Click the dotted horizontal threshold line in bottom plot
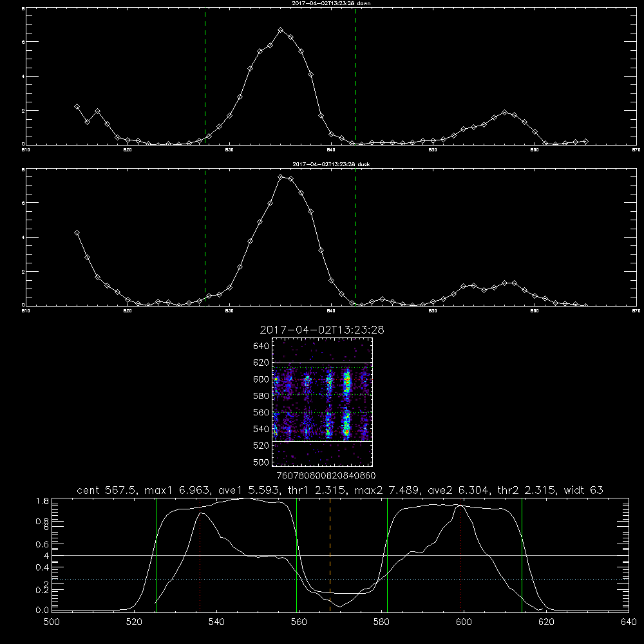This screenshot has height=644, width=644. click(x=340, y=579)
